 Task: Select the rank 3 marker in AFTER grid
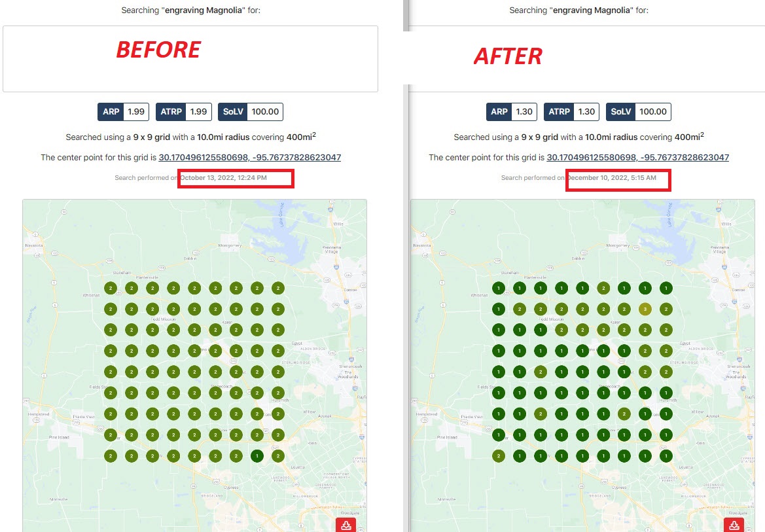pos(645,309)
